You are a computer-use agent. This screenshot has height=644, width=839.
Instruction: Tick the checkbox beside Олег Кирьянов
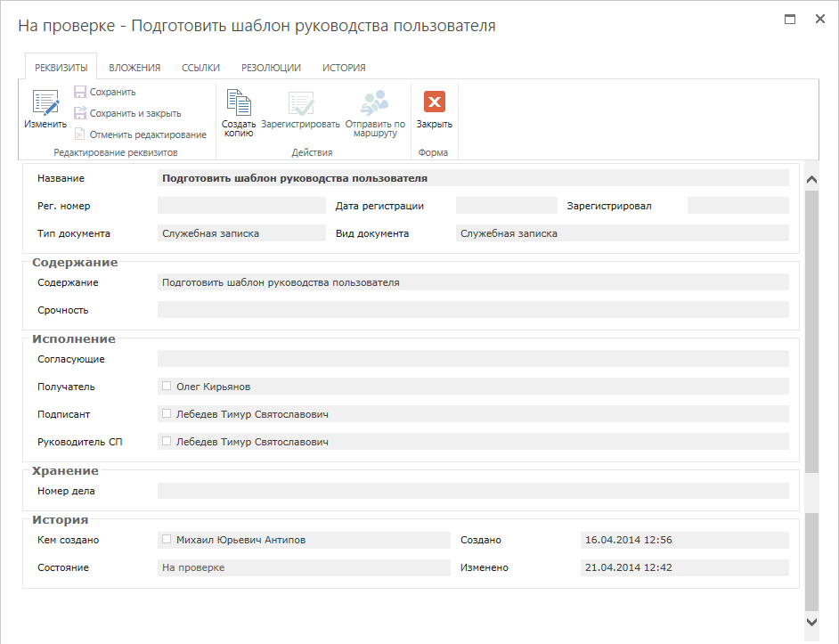[x=167, y=386]
